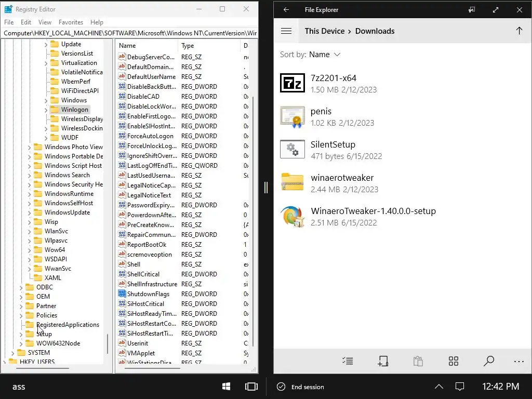The width and height of the screenshot is (532, 399).
Task: Expand the Windows Search key
Action: (29, 176)
